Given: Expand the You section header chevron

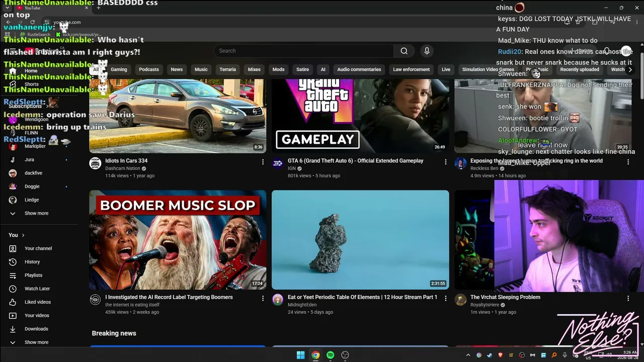Looking at the screenshot, I should click(23, 235).
